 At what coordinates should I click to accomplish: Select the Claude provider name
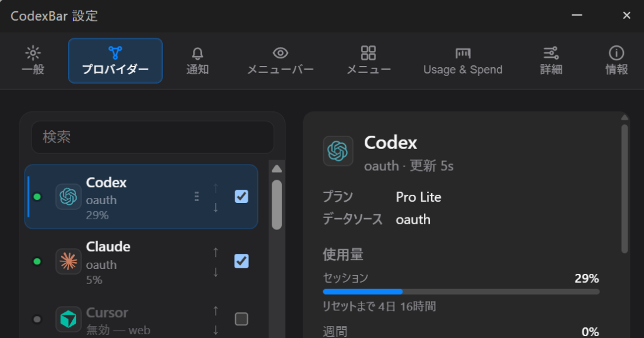click(x=108, y=247)
